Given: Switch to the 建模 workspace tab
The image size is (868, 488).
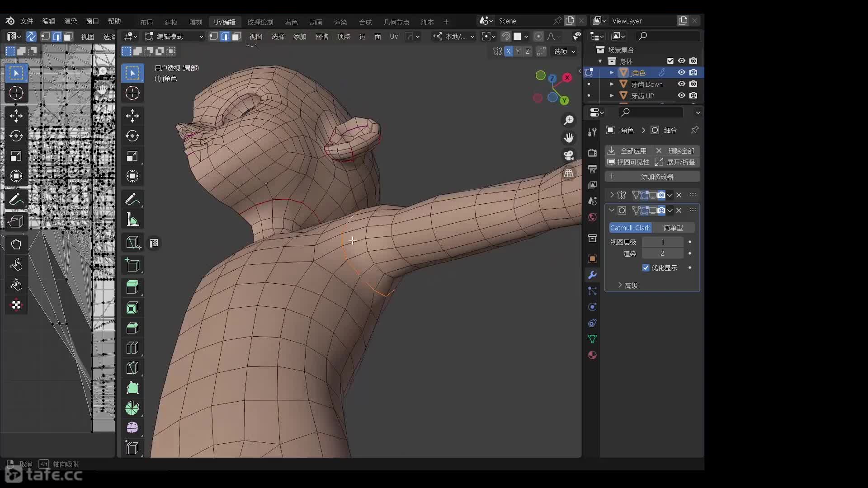Looking at the screenshot, I should [171, 22].
